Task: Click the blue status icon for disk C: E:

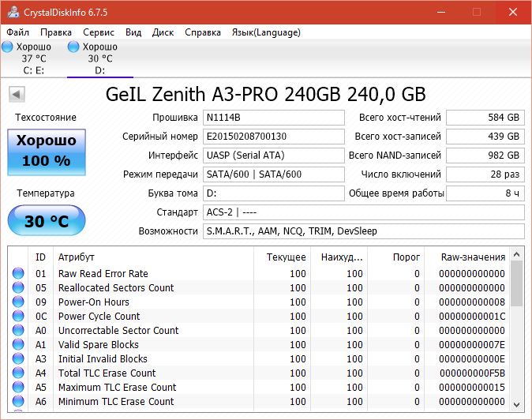Action: pyautogui.click(x=7, y=47)
